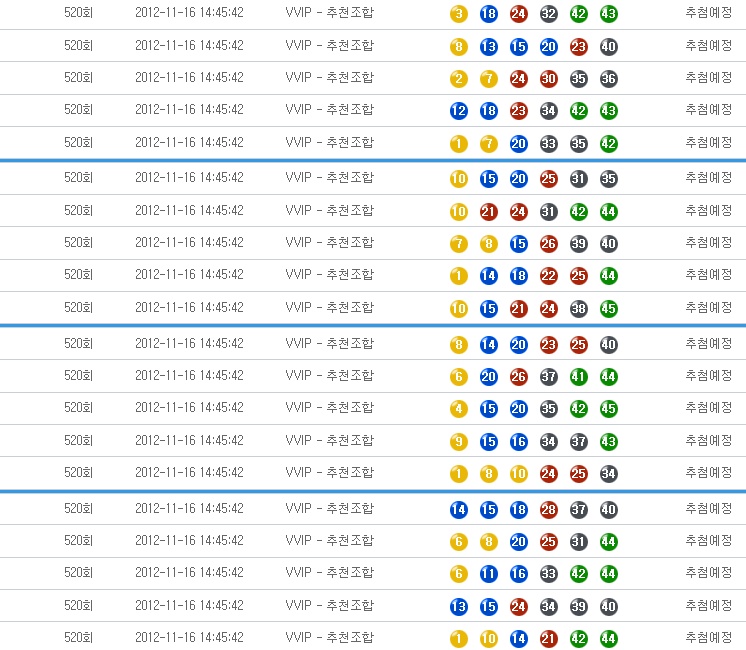Click the yellow number 3 ball
The image size is (746, 650).
click(459, 14)
